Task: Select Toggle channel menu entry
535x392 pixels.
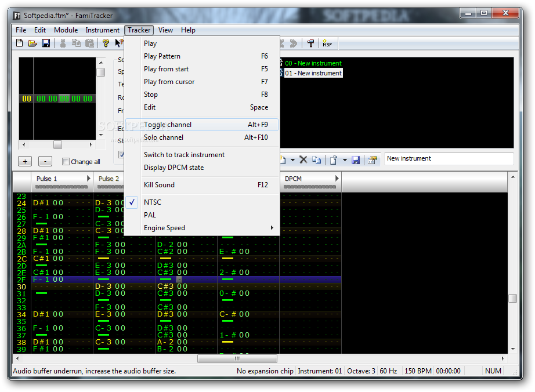Action: tap(202, 125)
